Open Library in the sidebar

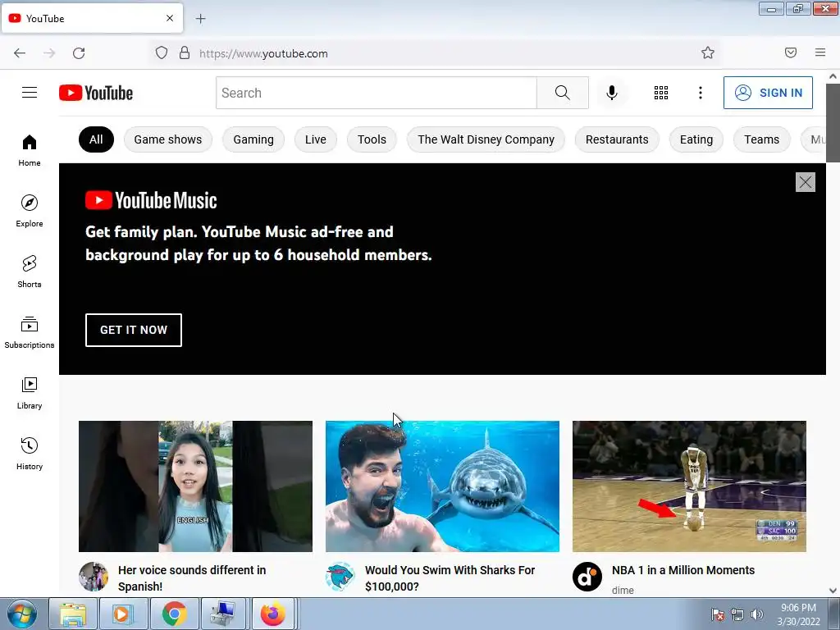[x=30, y=393]
